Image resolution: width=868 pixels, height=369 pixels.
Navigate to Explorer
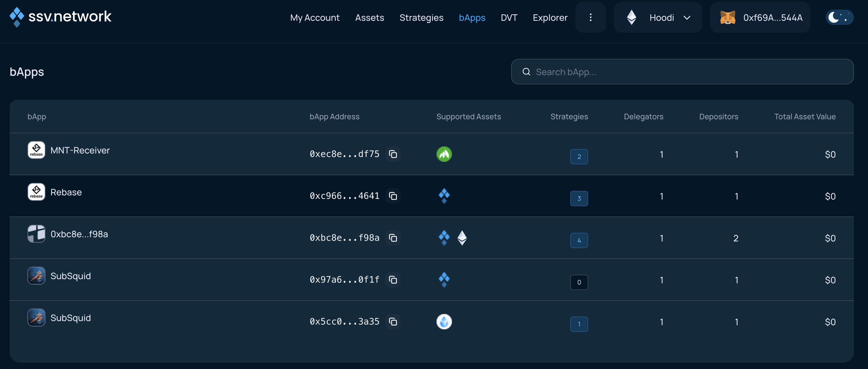click(550, 18)
